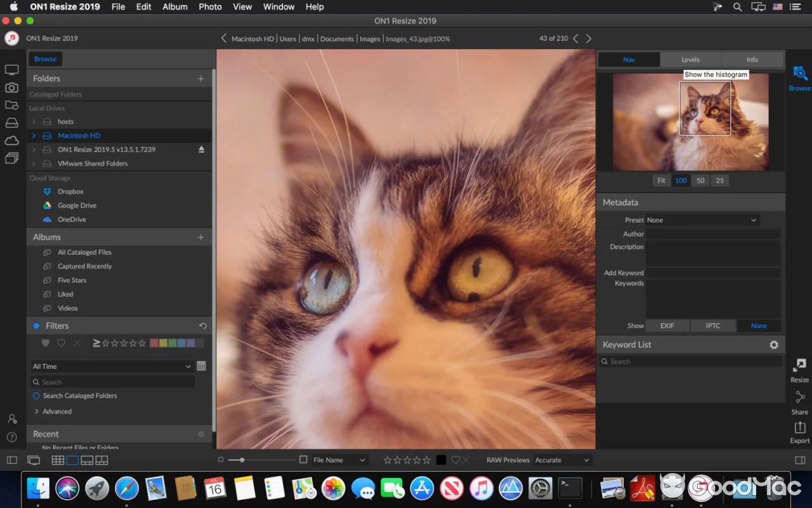Click the red color label filter swatch
Image resolution: width=812 pixels, height=508 pixels.
tap(154, 343)
